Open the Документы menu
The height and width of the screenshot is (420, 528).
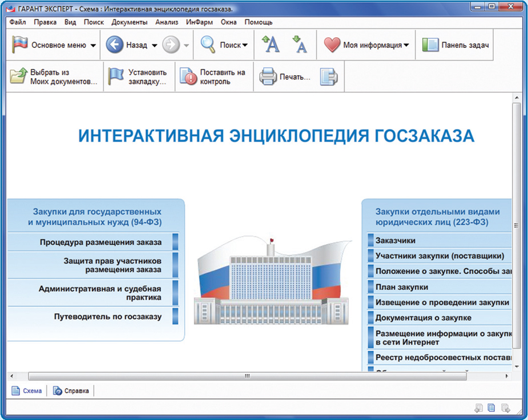(x=129, y=22)
